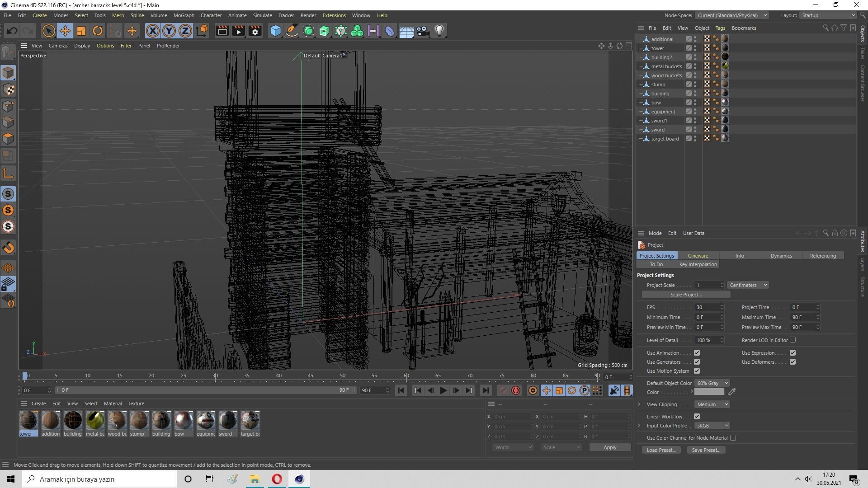868x488 pixels.
Task: Open Render View clapperboard icon
Action: (x=222, y=31)
